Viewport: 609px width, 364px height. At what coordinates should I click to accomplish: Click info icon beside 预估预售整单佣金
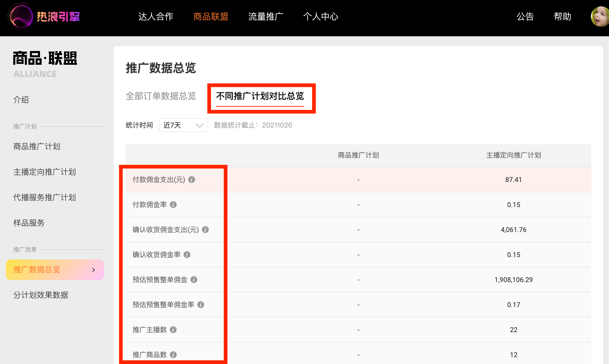[x=194, y=280]
